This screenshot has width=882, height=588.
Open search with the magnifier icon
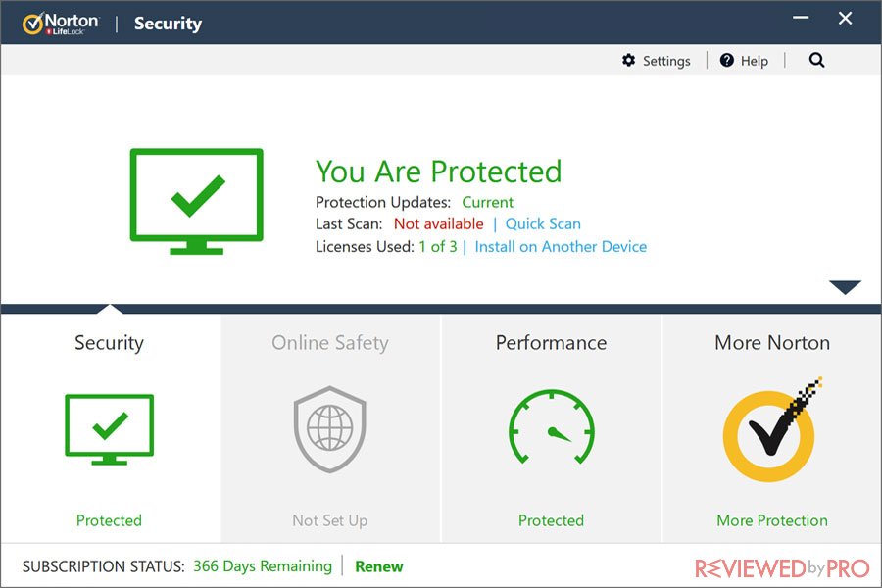coord(816,60)
